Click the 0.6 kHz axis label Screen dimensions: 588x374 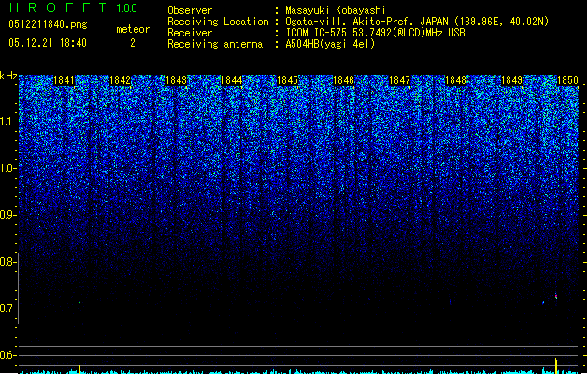click(x=7, y=355)
